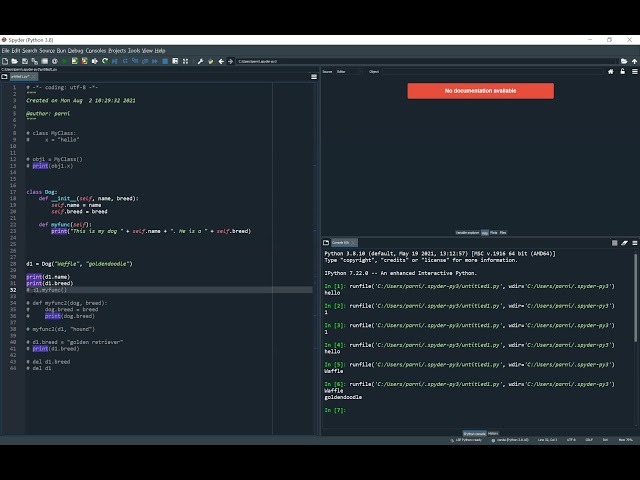Stop debugging with the blue square
This screenshot has height=480, width=640.
point(165,61)
